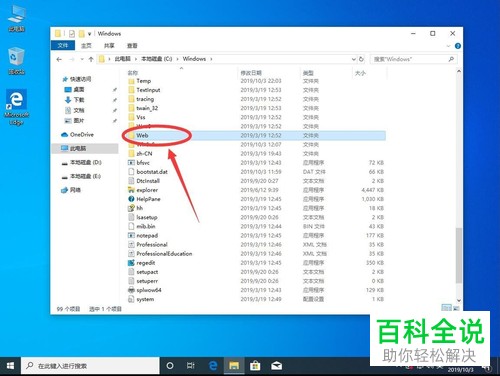Click the blue help icon in ribbon
Viewport: 500px width, 376px height.
(x=458, y=46)
